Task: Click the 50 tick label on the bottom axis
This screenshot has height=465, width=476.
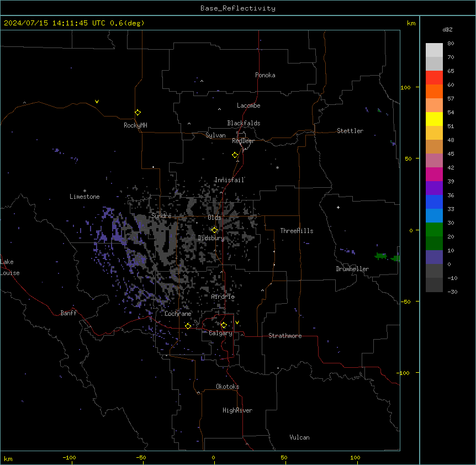Action: 284,457
